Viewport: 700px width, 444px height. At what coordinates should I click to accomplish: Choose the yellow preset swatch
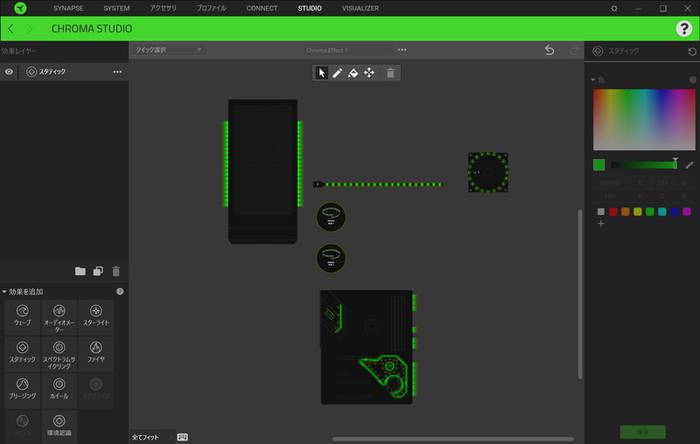tap(638, 212)
